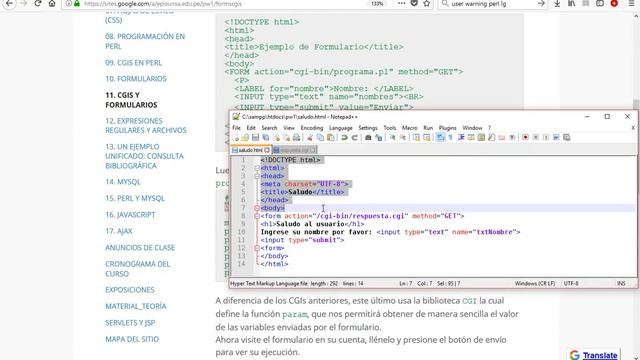Click the New file icon in Notepad++

(x=236, y=138)
